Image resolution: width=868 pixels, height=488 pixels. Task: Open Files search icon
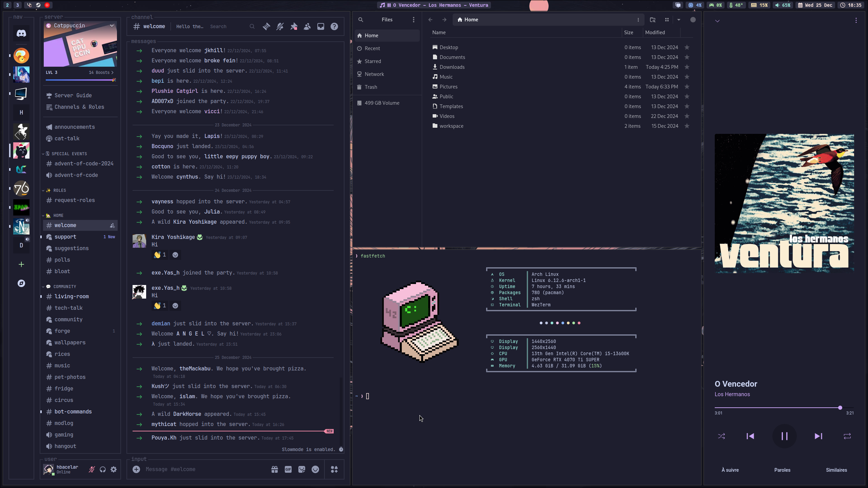tap(361, 20)
